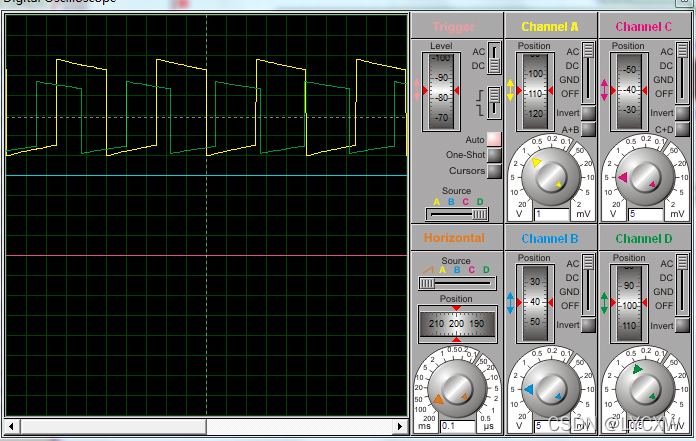The image size is (696, 441).
Task: Toggle Channel C Invert button
Action: (682, 113)
